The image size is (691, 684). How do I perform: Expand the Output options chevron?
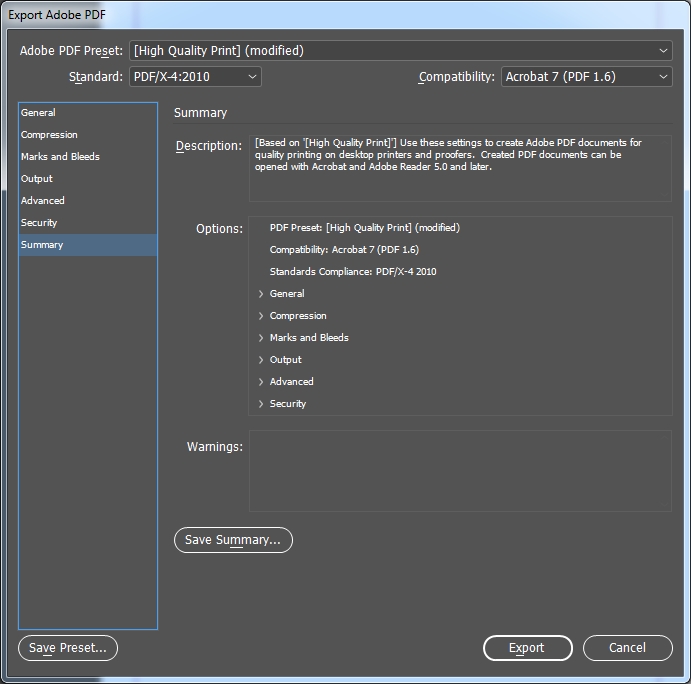261,360
